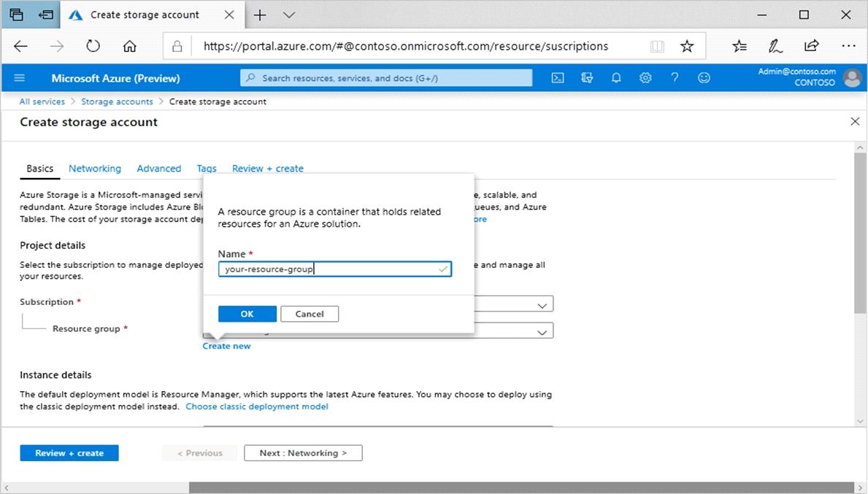The width and height of the screenshot is (868, 494).
Task: Click Microsoft Azure (Preview) title
Action: [x=115, y=78]
